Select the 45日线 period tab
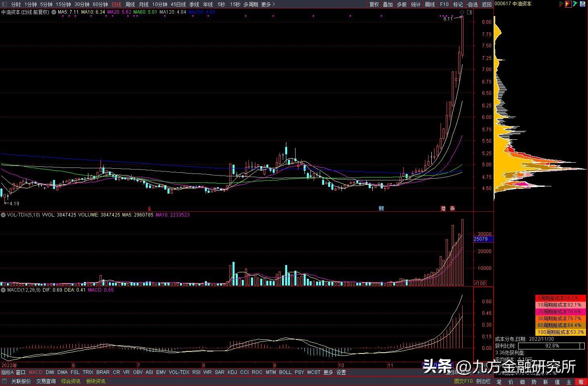 (178, 4)
